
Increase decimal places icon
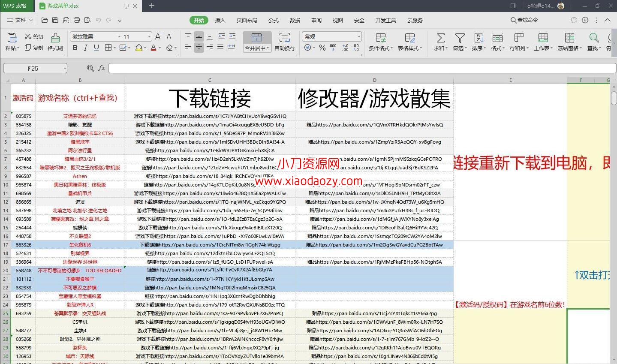tap(345, 48)
